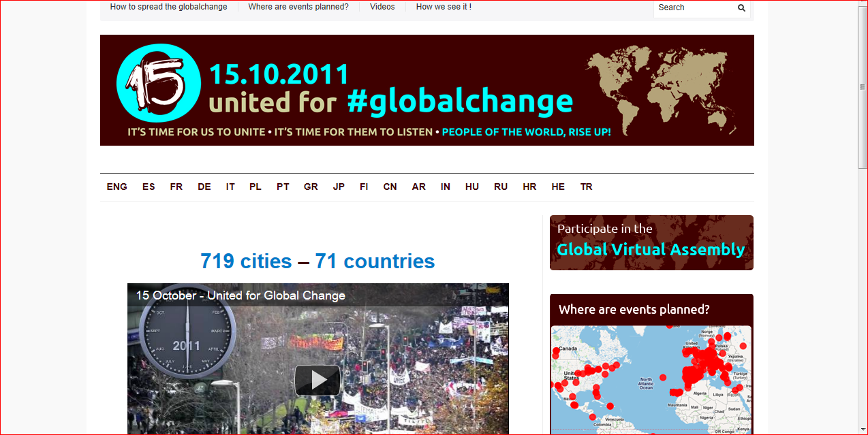868x435 pixels.
Task: Switch language to JP
Action: (339, 187)
